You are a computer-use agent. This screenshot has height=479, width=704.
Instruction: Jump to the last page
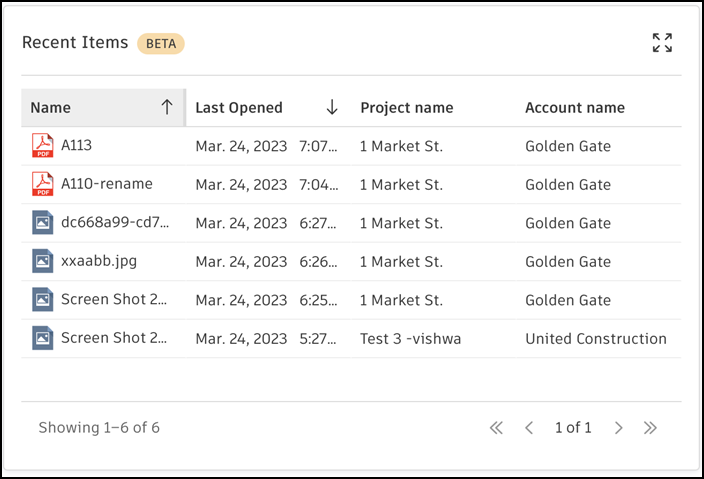coord(650,428)
